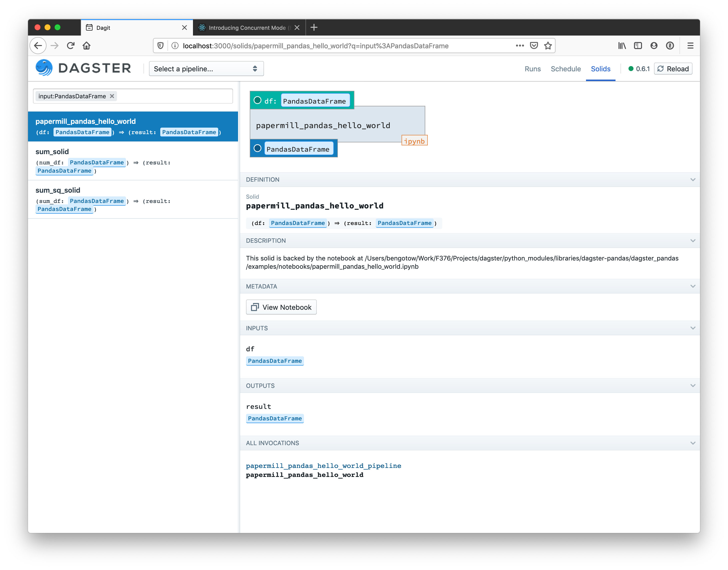Remove the input:PandasDataFrame filter tag
The image size is (728, 570).
click(112, 96)
